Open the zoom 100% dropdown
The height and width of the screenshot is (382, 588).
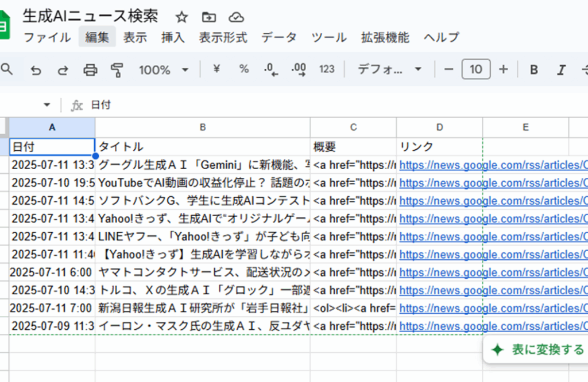(x=164, y=70)
